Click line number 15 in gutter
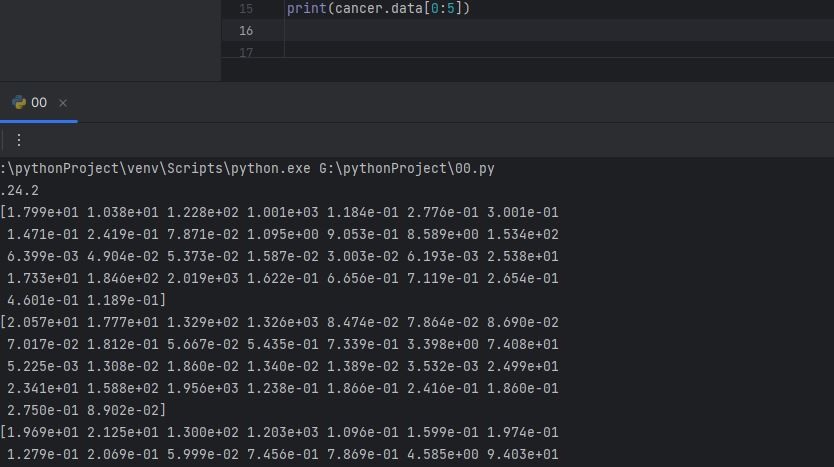Screen dimensions: 834x467 click(246, 9)
